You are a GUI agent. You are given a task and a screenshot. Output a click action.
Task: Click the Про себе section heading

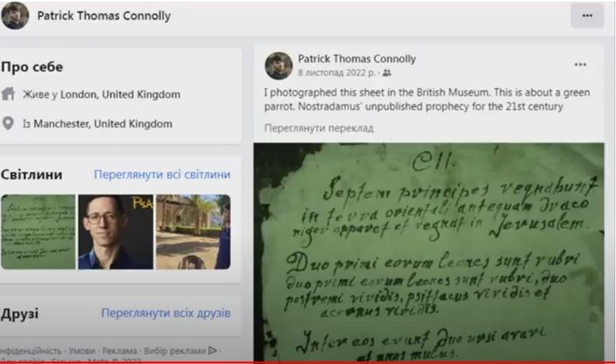point(32,67)
